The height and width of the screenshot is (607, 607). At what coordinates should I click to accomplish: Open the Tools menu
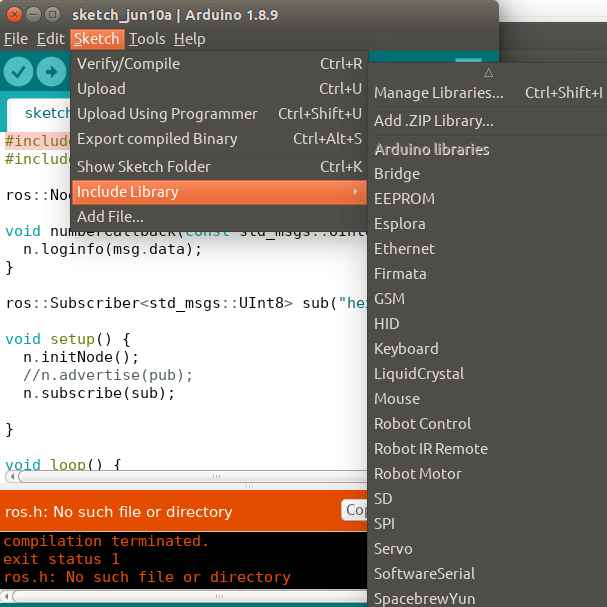point(147,39)
